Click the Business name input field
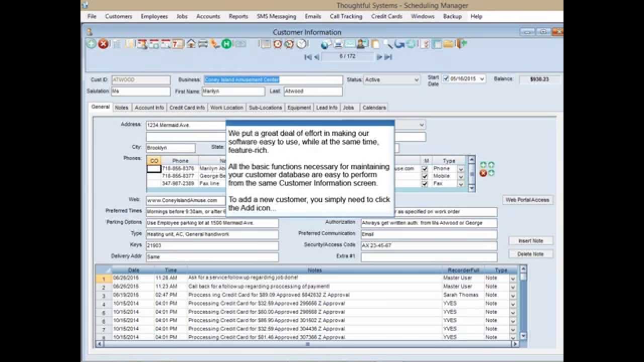 [x=273, y=80]
